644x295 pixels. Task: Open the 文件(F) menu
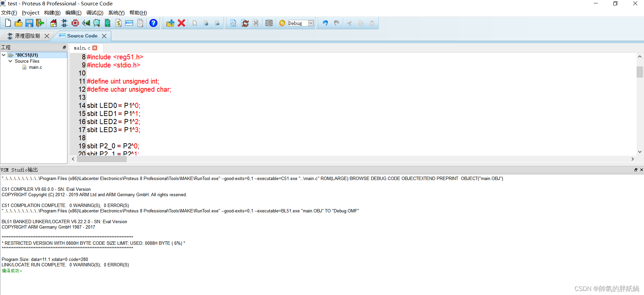[9, 13]
